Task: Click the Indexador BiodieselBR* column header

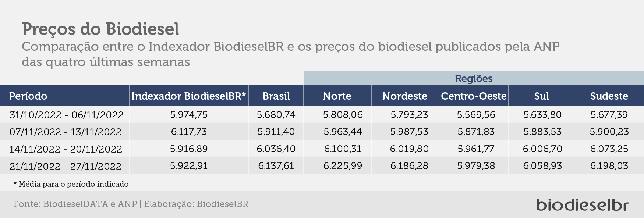Action: pos(189,96)
